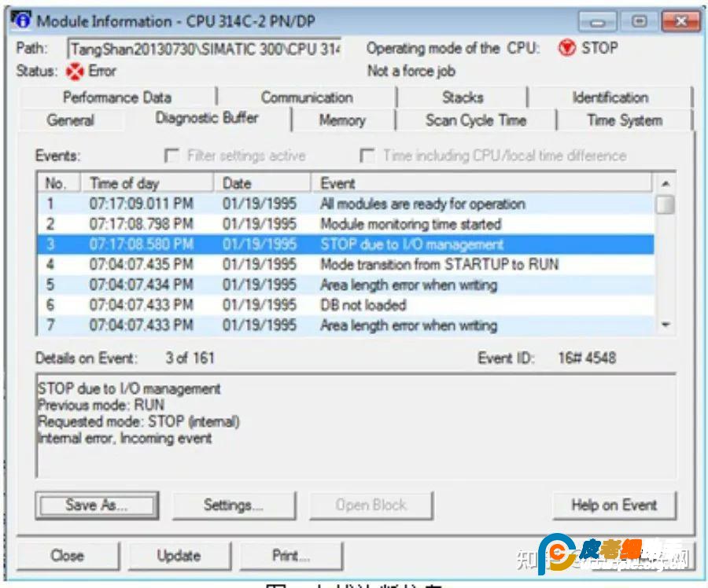Image resolution: width=708 pixels, height=588 pixels.
Task: Click details line 'Internal error, Incoming event'
Action: [x=124, y=438]
